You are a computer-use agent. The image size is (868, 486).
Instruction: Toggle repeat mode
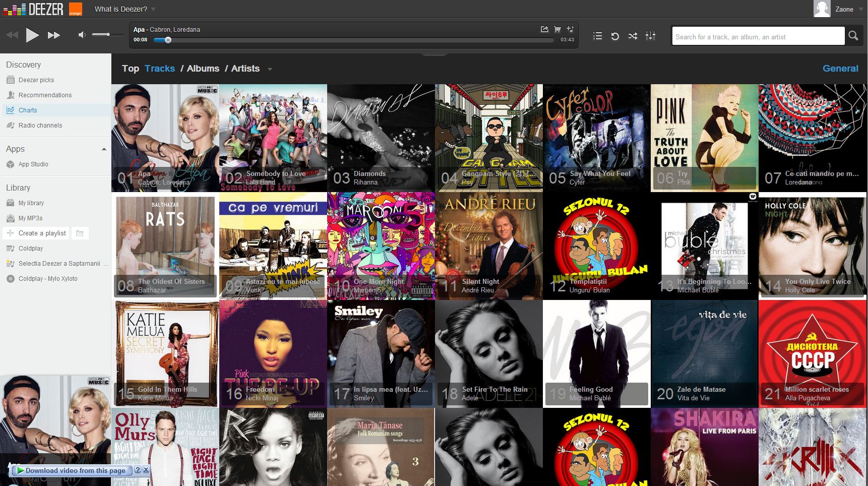click(x=615, y=36)
